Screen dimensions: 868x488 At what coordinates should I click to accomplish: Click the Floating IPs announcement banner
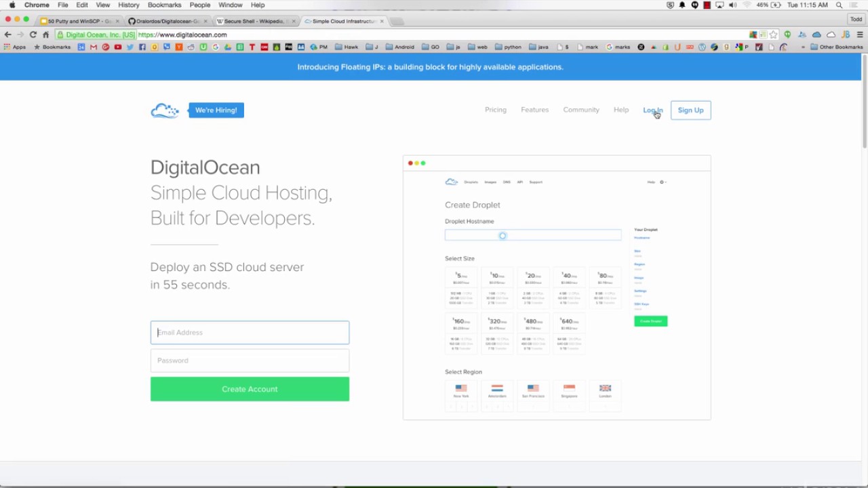click(430, 67)
